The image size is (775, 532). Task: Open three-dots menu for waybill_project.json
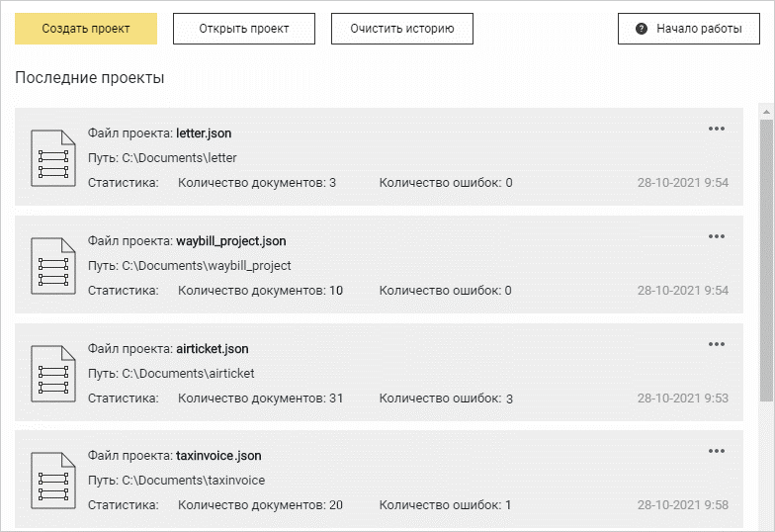(717, 236)
